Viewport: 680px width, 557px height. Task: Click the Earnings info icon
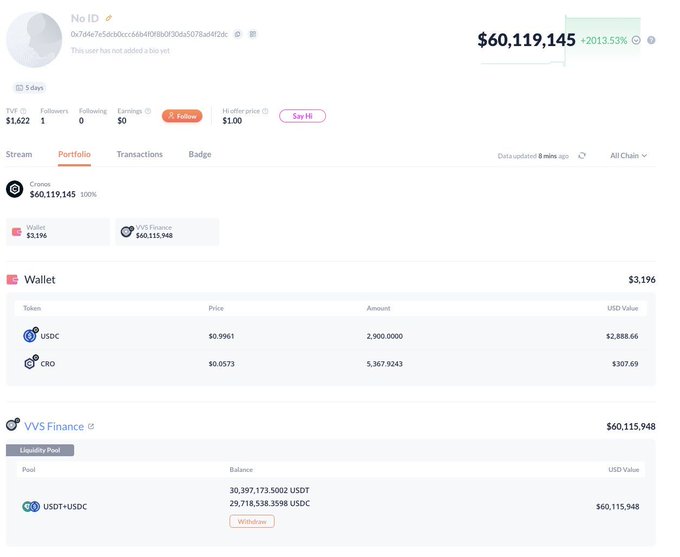point(148,111)
